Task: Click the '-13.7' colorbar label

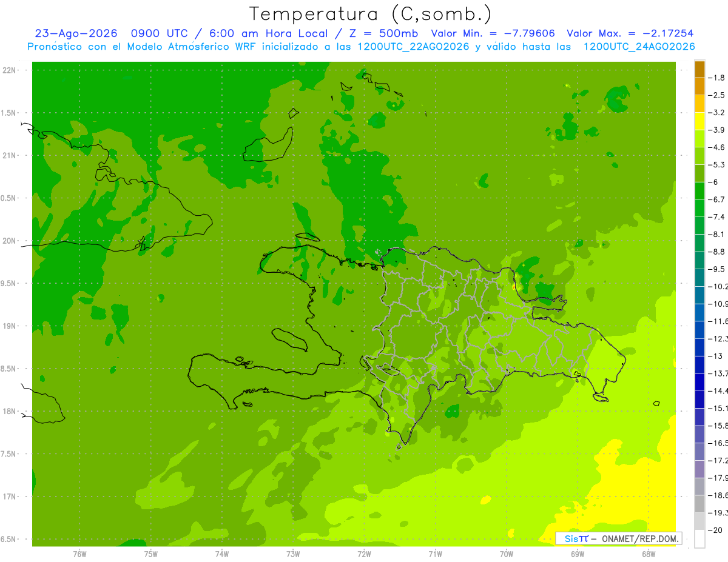Action: (718, 373)
